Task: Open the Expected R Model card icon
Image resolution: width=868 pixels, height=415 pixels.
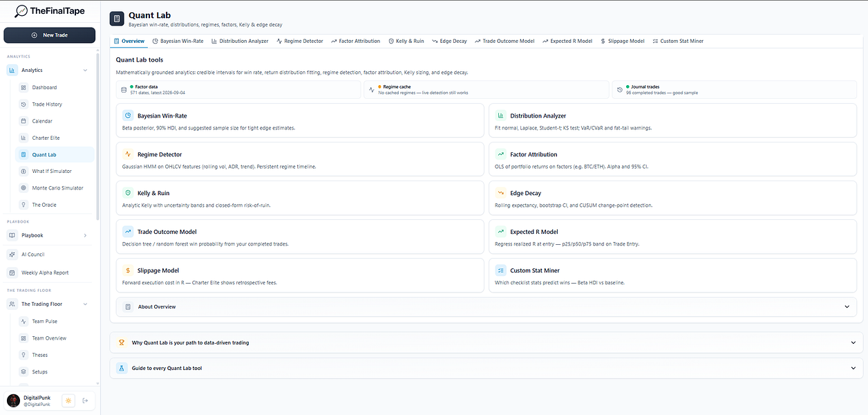Action: tap(500, 232)
